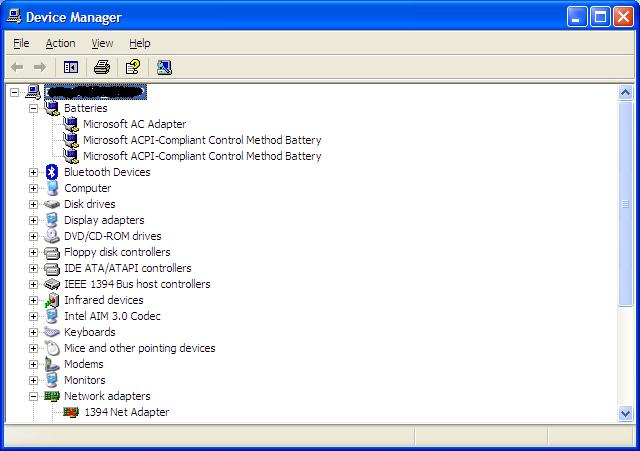This screenshot has width=640, height=451.
Task: Click the Monitors category icon
Action: (x=52, y=380)
